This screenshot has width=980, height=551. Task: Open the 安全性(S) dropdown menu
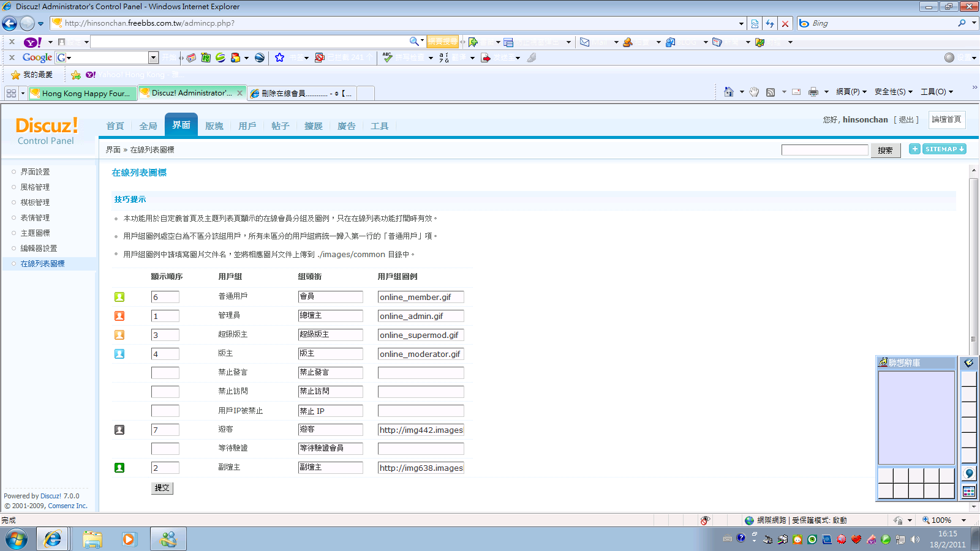893,92
